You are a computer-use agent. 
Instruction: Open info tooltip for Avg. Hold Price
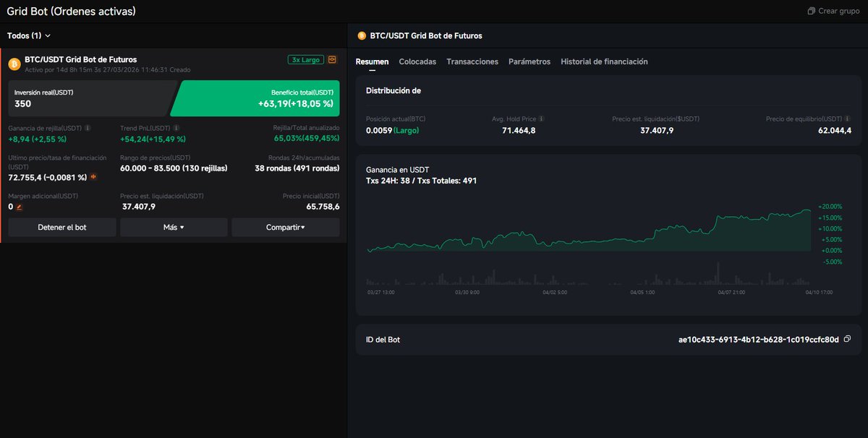tap(542, 119)
